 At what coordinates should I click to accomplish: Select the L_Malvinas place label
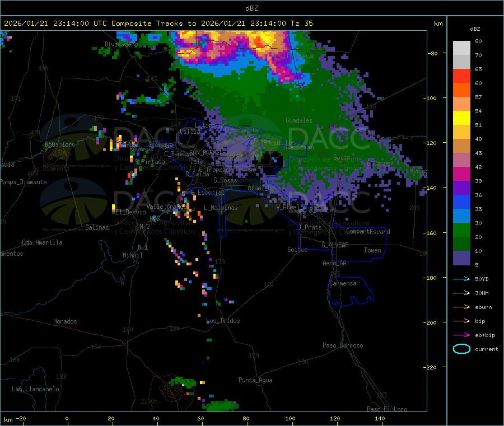coord(221,208)
